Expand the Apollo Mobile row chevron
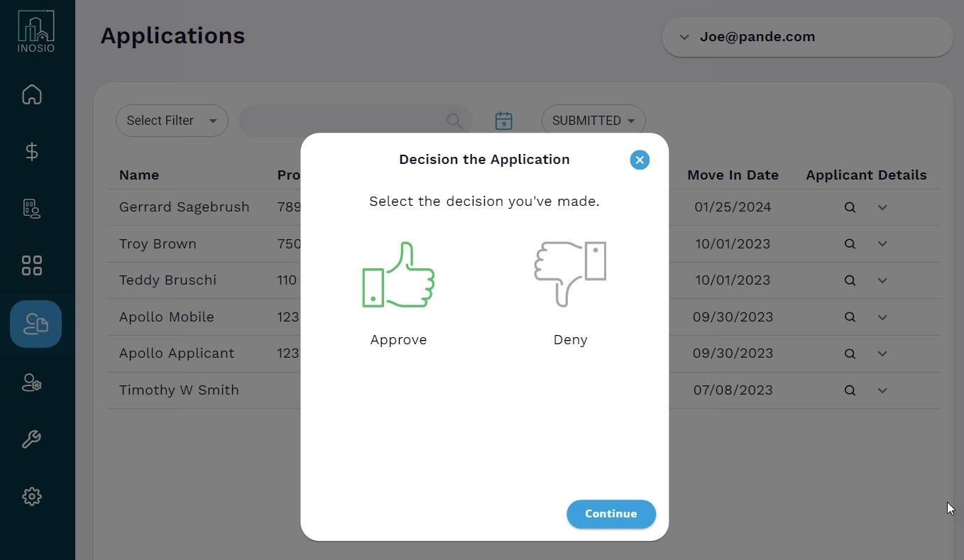The image size is (964, 560). (x=882, y=317)
